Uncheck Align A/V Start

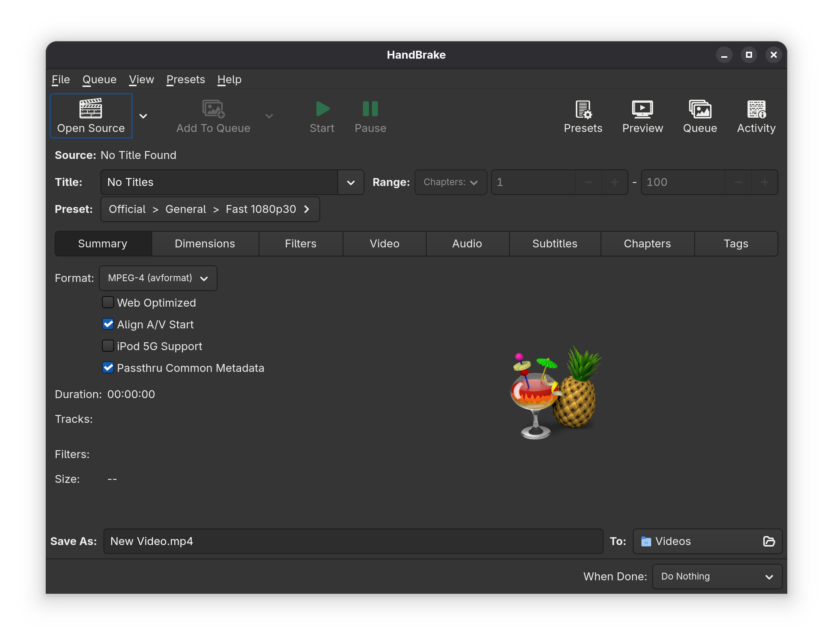[x=108, y=324]
